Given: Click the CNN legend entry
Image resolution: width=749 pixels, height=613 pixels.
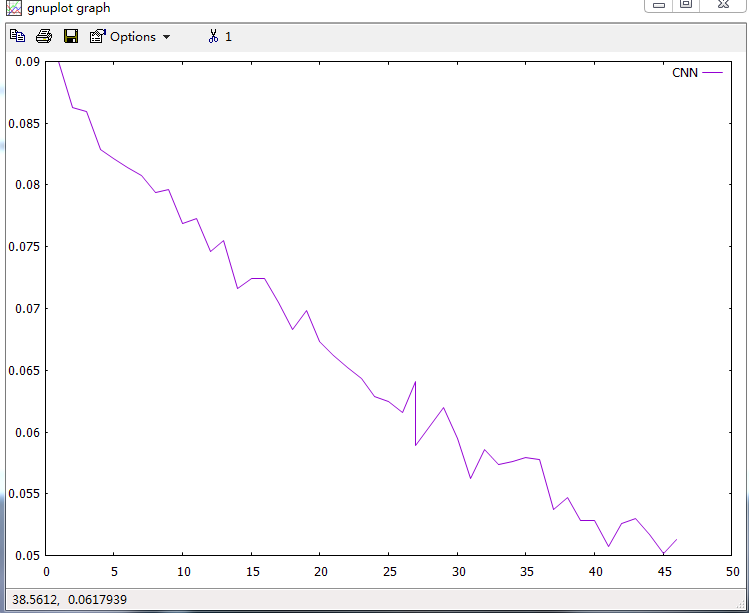Looking at the screenshot, I should point(697,73).
